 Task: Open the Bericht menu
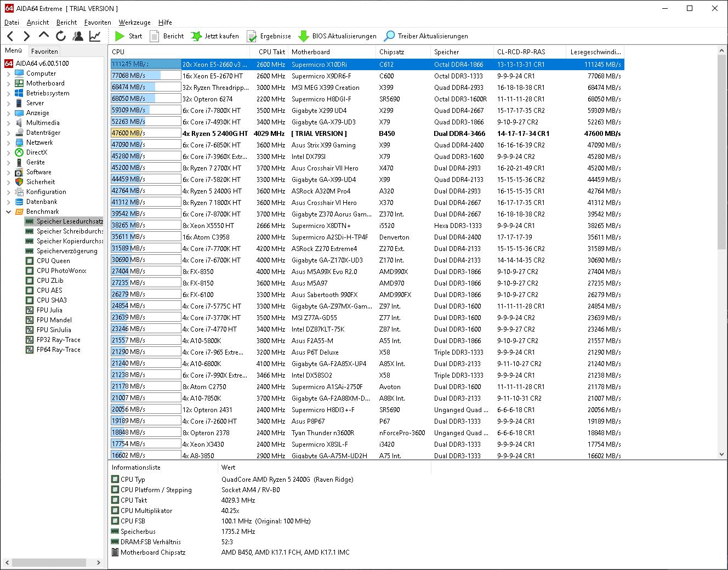pos(66,22)
